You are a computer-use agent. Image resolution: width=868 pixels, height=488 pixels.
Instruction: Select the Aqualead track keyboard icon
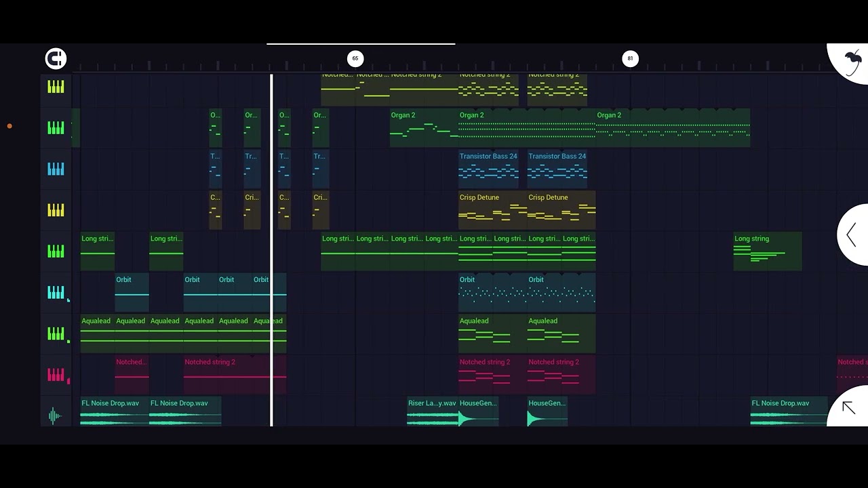point(56,333)
